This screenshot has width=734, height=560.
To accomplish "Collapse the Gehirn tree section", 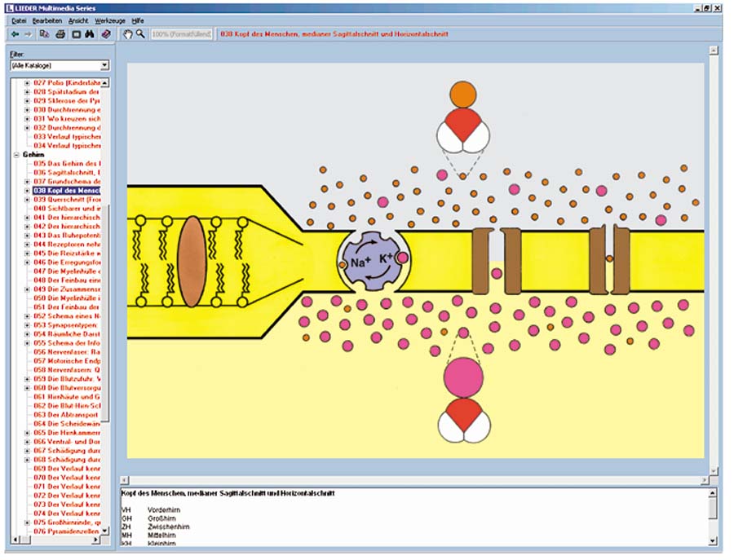I will coord(15,154).
